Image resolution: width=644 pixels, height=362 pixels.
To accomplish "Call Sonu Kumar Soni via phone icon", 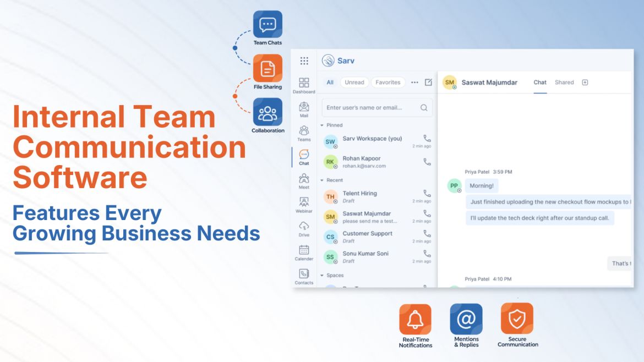I will 427,254.
